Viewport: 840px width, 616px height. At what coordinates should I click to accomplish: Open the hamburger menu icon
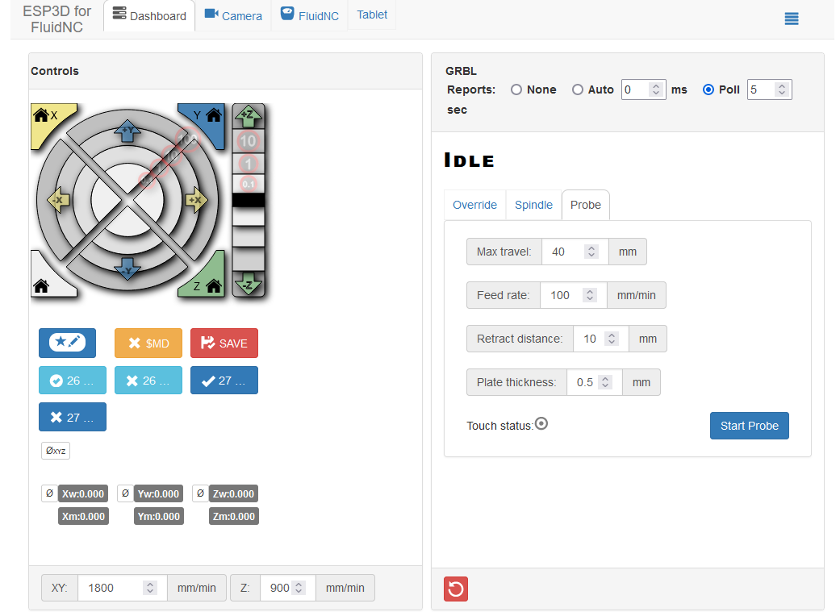792,19
